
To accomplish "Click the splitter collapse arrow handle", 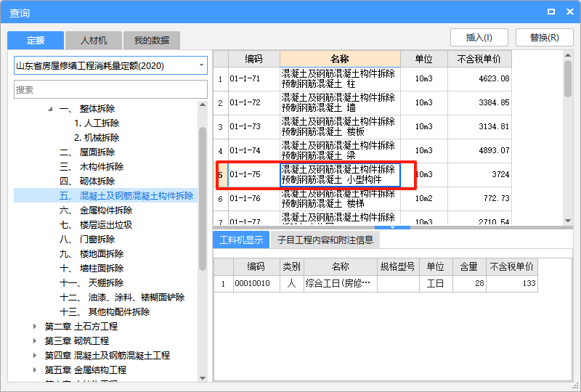I will 392,227.
